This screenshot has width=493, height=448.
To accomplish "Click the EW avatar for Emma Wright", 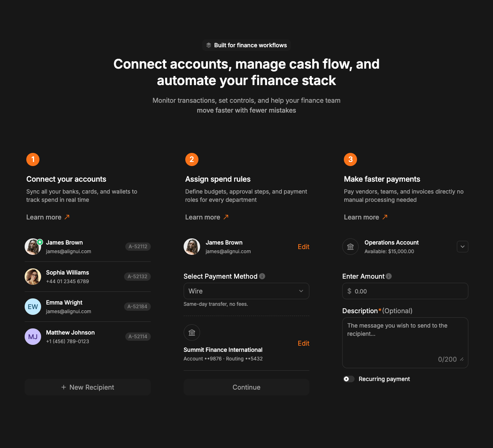I will tap(33, 307).
